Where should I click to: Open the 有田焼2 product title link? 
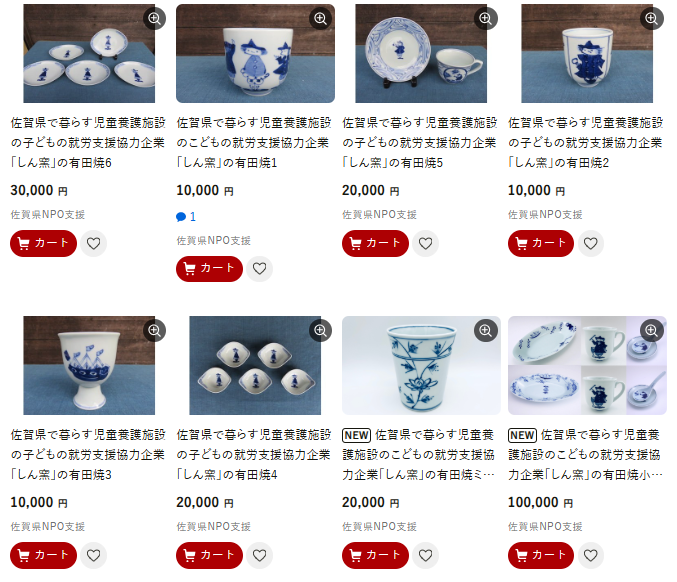[x=585, y=143]
